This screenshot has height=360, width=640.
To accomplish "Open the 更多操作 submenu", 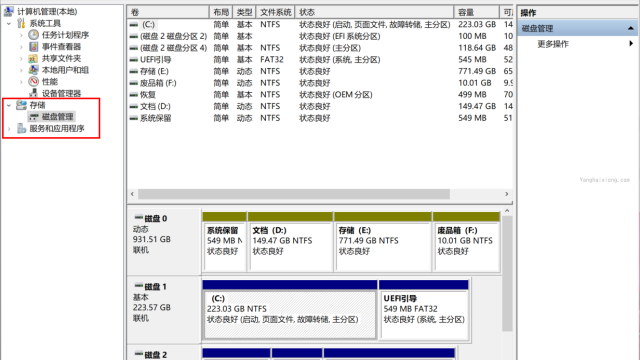I will 631,43.
